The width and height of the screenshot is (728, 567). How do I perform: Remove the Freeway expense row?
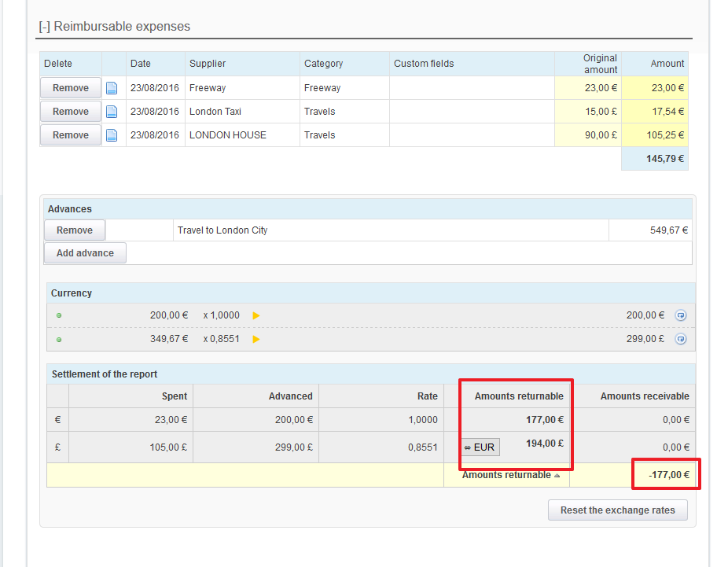pos(71,88)
